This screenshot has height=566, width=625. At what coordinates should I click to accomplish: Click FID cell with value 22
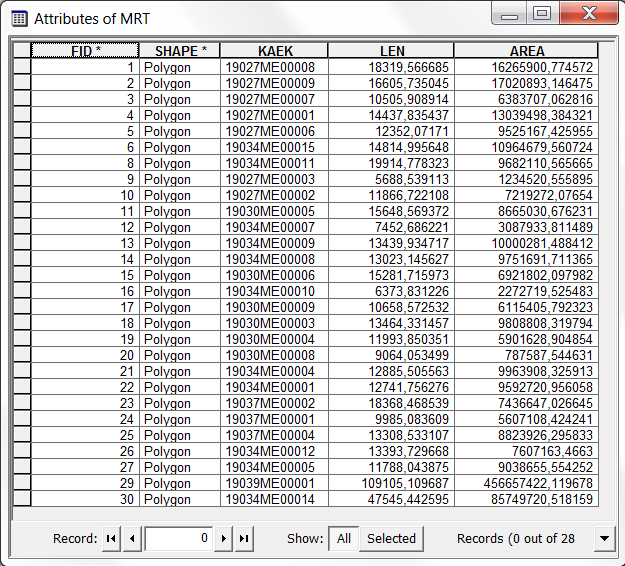coord(85,387)
